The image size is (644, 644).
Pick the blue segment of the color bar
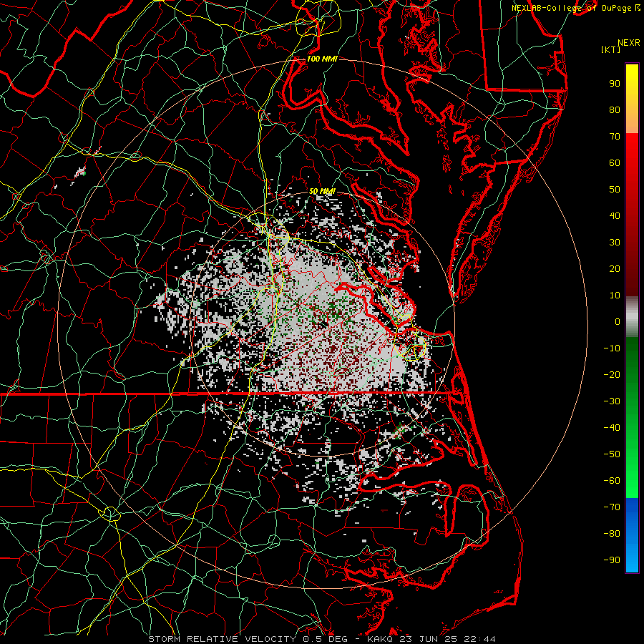[x=632, y=535]
